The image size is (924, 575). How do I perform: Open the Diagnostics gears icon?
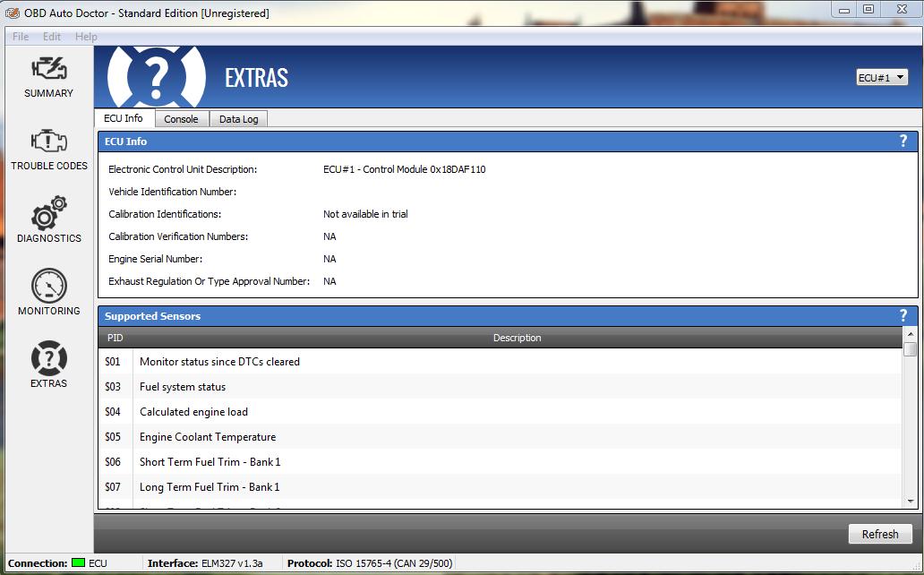point(49,213)
